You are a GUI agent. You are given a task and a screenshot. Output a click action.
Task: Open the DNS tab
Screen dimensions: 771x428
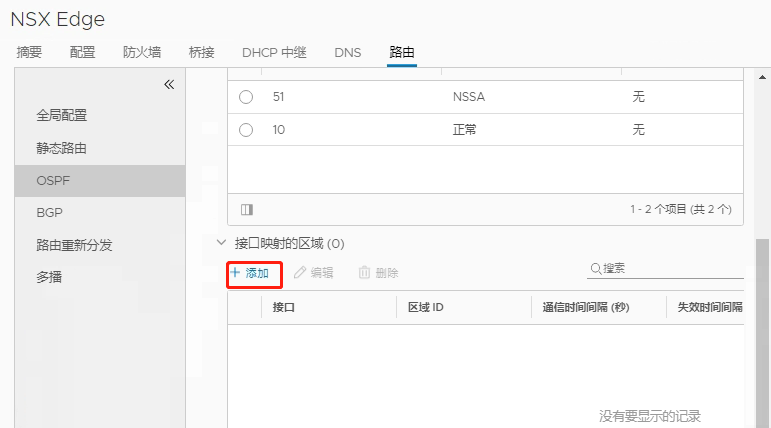click(x=348, y=52)
